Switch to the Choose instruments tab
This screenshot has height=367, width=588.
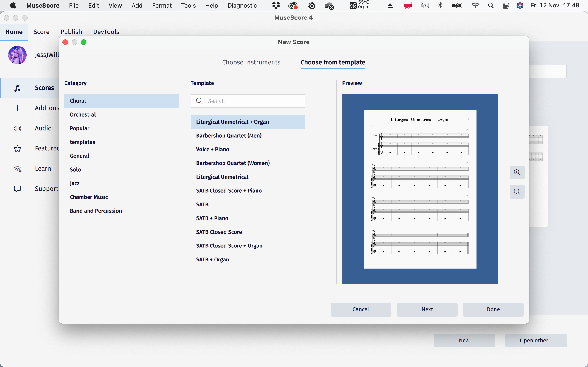pos(251,62)
